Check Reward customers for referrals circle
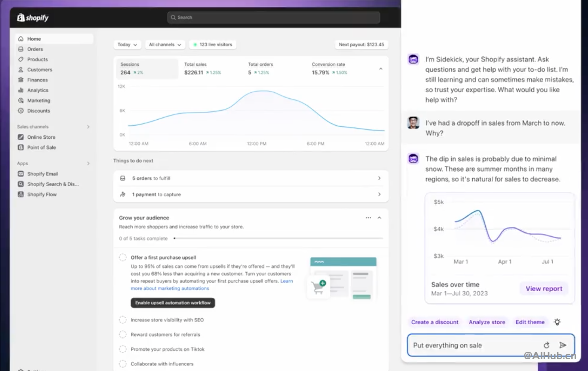Viewport: 588px width, 371px height. [x=123, y=335]
